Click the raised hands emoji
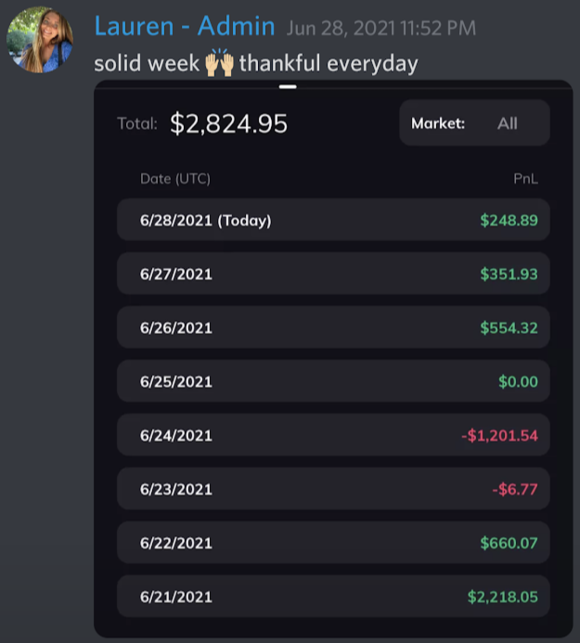Image resolution: width=580 pixels, height=643 pixels. coord(219,63)
